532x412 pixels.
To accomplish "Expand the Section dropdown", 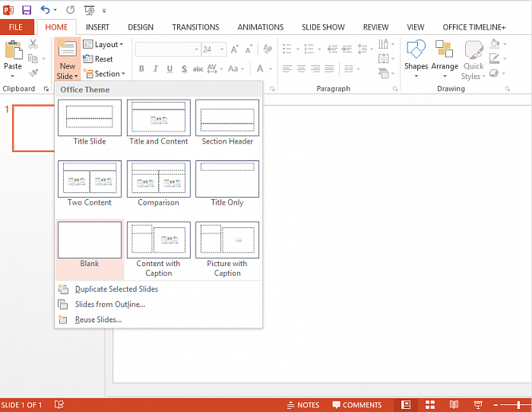I will pyautogui.click(x=103, y=74).
